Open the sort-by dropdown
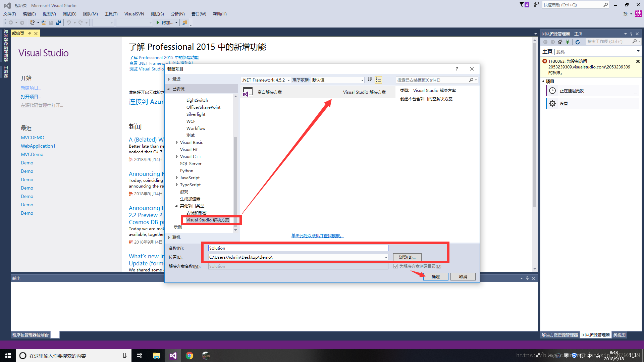 pyautogui.click(x=362, y=80)
